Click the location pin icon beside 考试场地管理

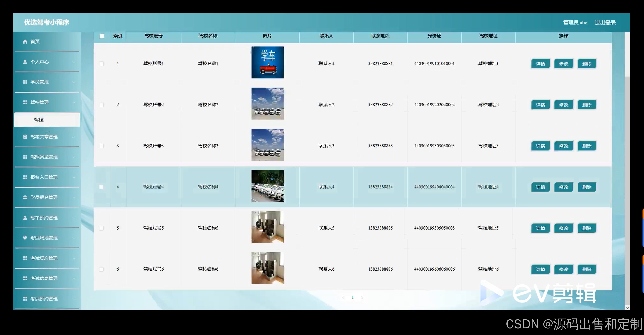coord(25,238)
